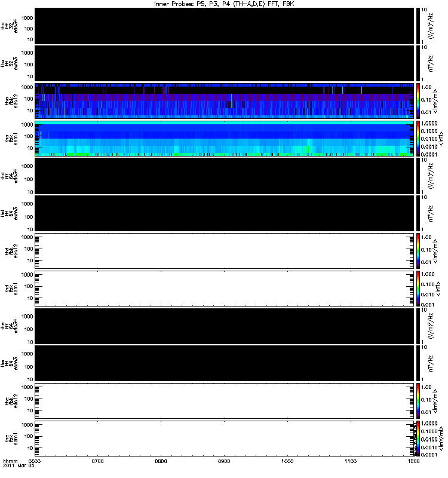Click the 0700 time axis label

(97, 461)
